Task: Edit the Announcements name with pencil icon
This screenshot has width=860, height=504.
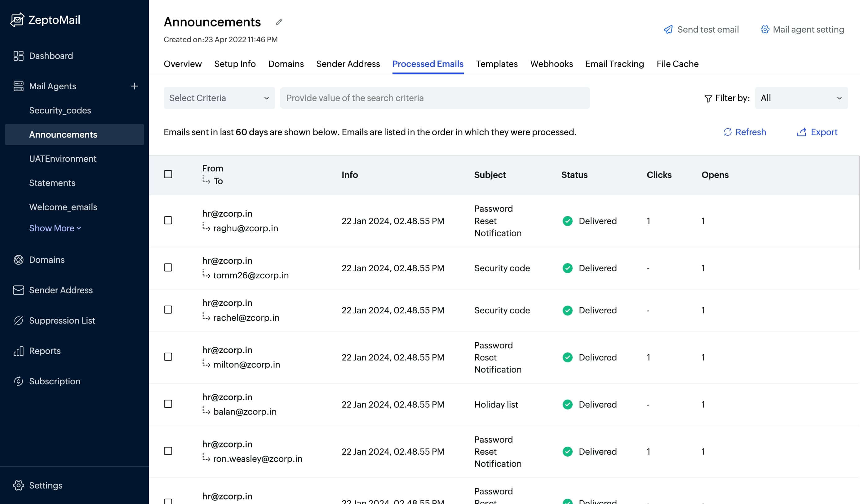Action: (x=279, y=22)
